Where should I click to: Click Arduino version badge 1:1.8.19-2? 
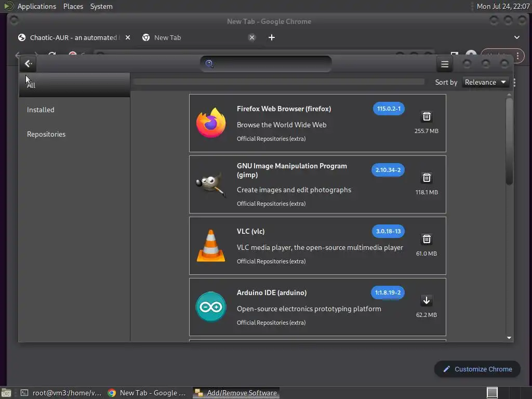388,292
